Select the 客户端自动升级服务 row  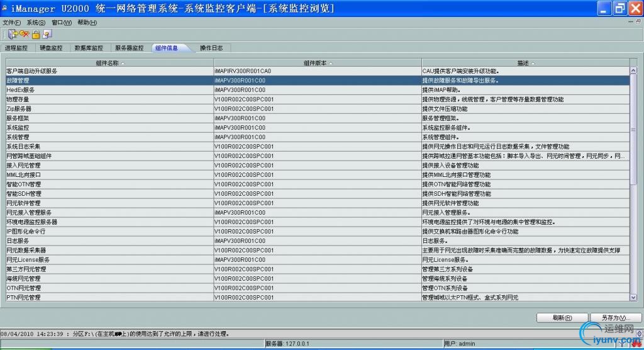pyautogui.click(x=318, y=71)
